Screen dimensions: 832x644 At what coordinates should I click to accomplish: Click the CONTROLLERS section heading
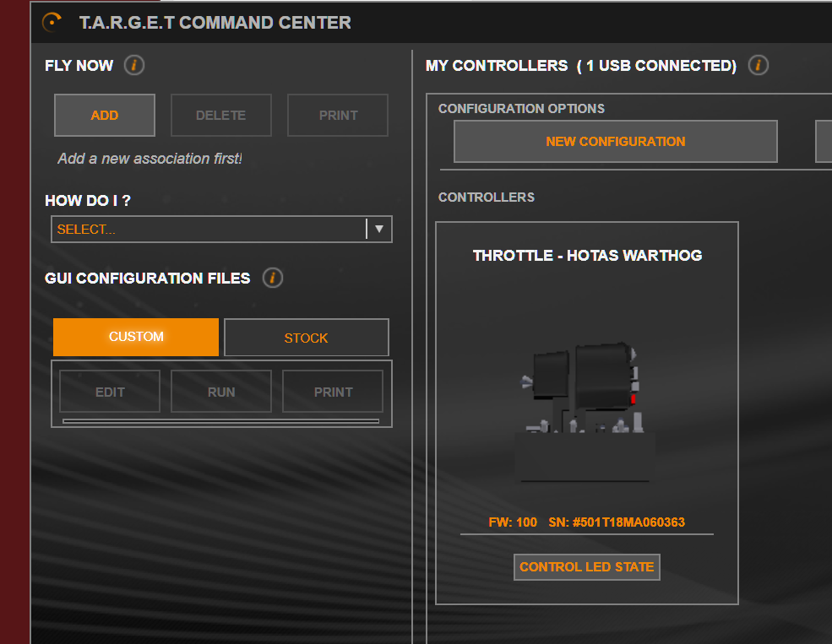click(x=487, y=198)
